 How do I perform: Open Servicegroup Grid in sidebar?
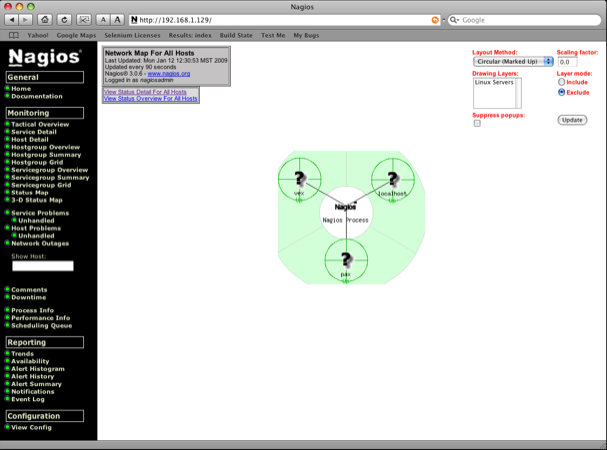pyautogui.click(x=41, y=185)
